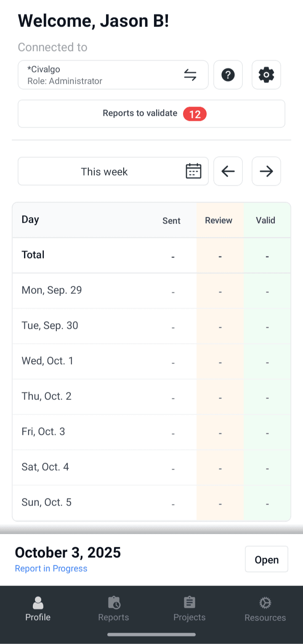Tap the home indicator bar
The height and width of the screenshot is (644, 303).
pyautogui.click(x=151, y=634)
